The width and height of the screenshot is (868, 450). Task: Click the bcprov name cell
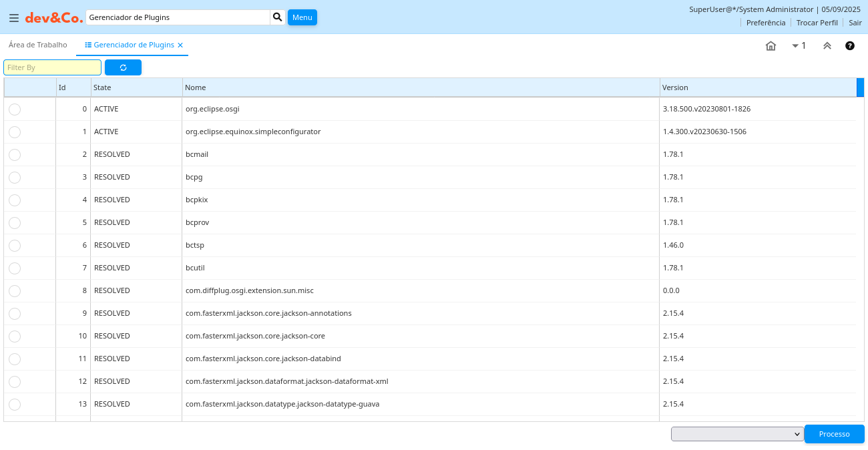click(421, 222)
